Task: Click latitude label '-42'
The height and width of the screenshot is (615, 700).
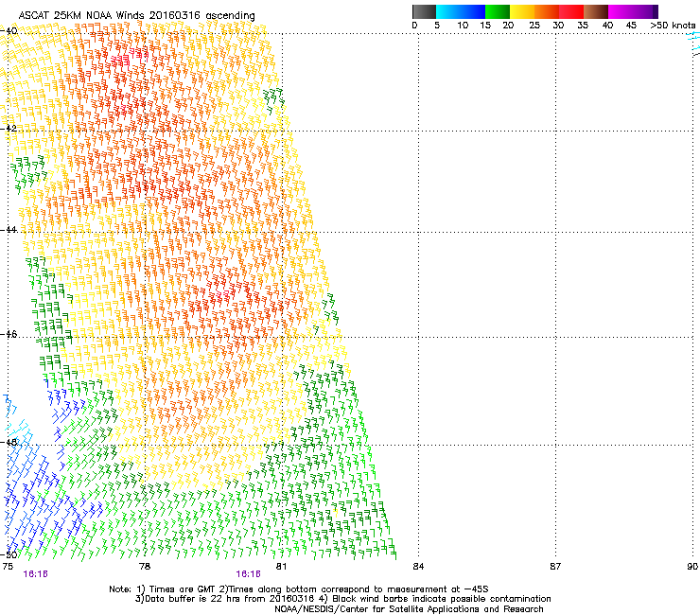Action: pos(9,128)
